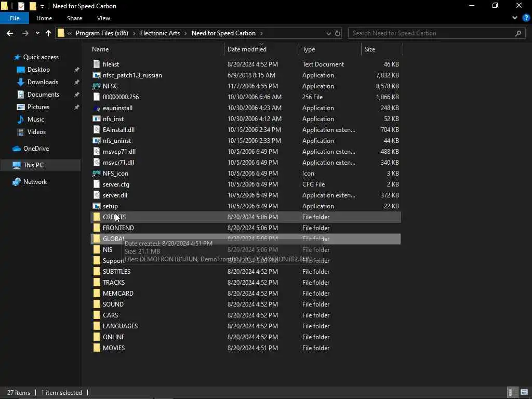Screen dimensions: 532x399
Task: Navigate to Program Files (x86) breadcrumb
Action: point(102,33)
